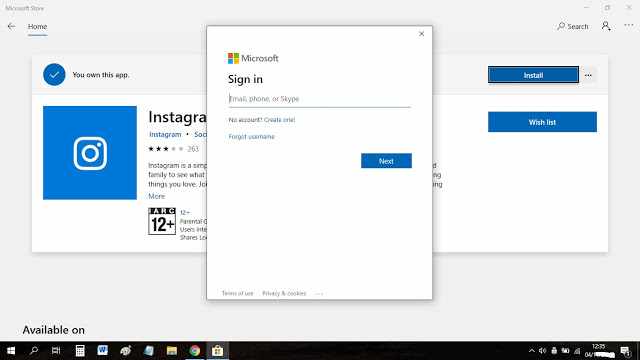
Task: Open more options beside Install button
Action: coord(588,75)
